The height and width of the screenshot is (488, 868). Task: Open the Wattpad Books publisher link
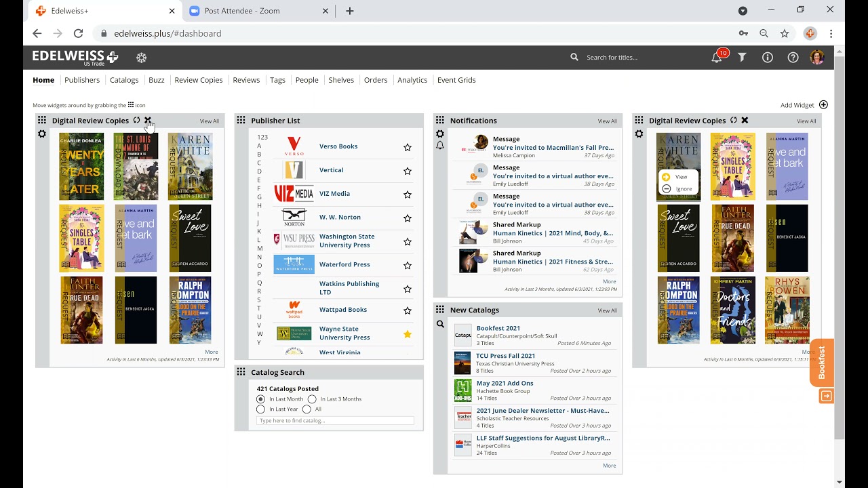tap(343, 310)
